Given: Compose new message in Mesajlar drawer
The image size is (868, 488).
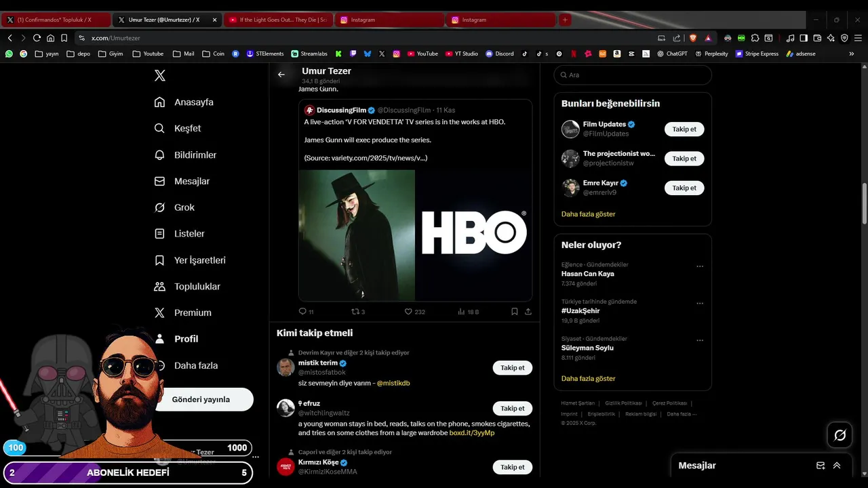Looking at the screenshot, I should click(x=821, y=466).
